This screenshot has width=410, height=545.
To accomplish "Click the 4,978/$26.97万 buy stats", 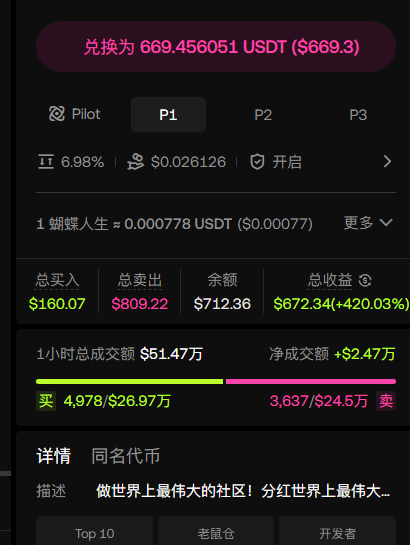I will pos(117,401).
